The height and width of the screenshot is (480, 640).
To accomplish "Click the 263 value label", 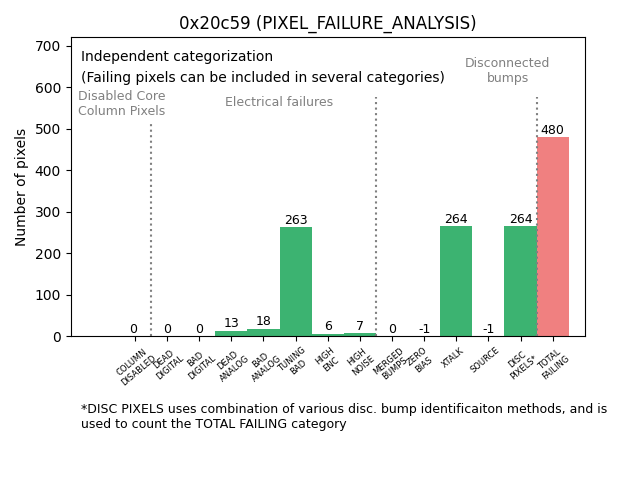I will tap(296, 220).
